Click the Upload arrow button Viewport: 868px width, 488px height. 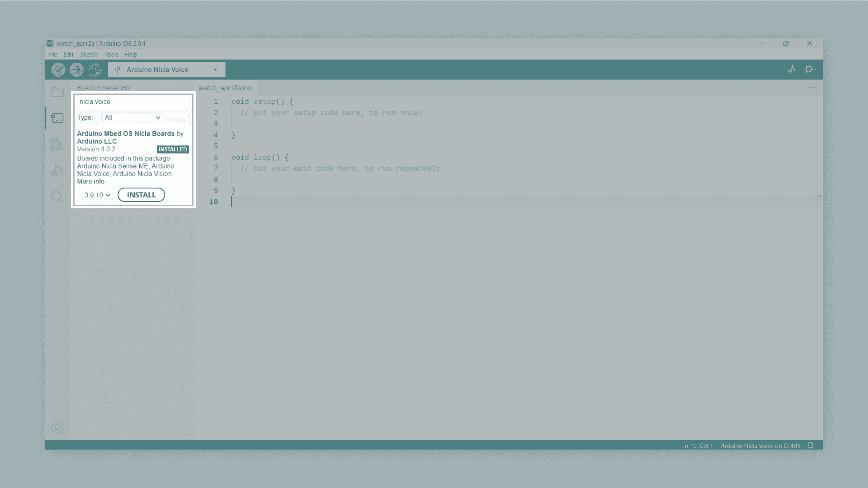[76, 70]
